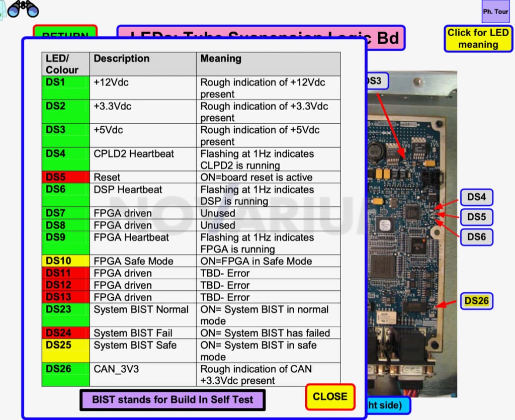Click the 'BIST stands for Build In Self Test' note
Screen dimensions: 515x420
(x=173, y=400)
